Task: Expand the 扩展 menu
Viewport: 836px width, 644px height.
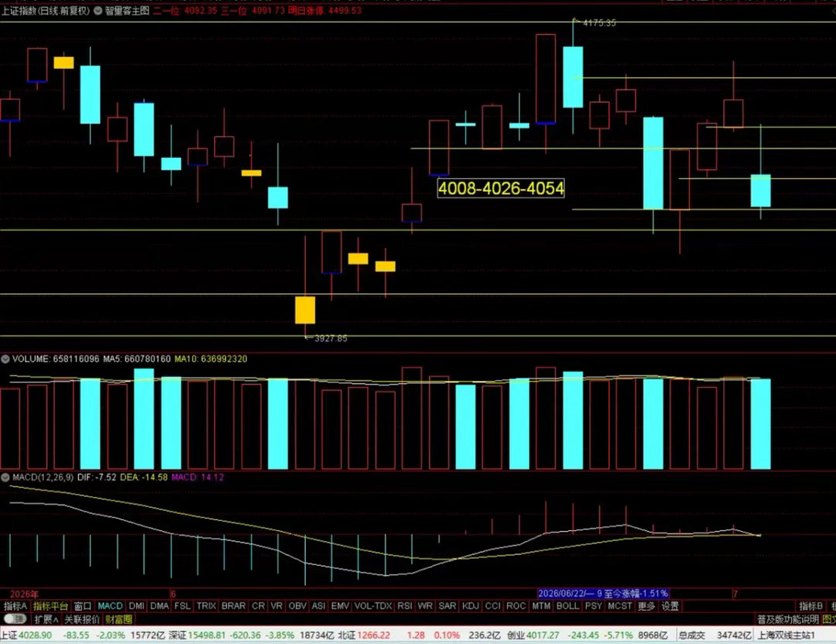Action: (x=46, y=619)
